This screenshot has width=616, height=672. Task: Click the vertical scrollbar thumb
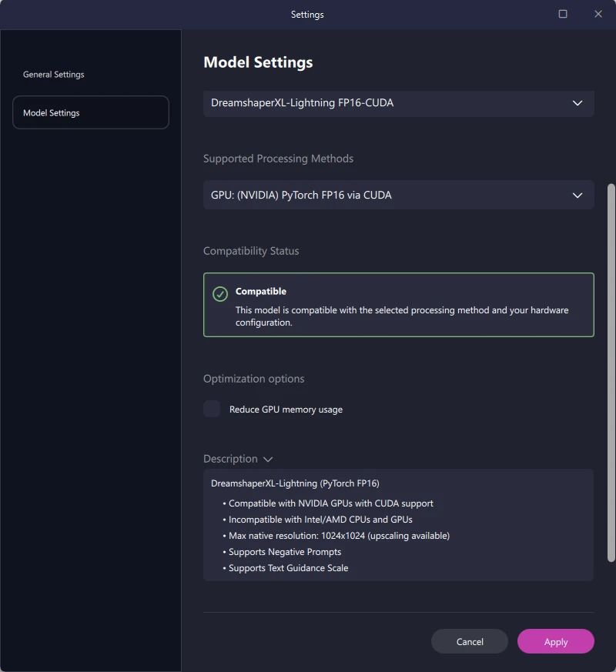coord(611,373)
